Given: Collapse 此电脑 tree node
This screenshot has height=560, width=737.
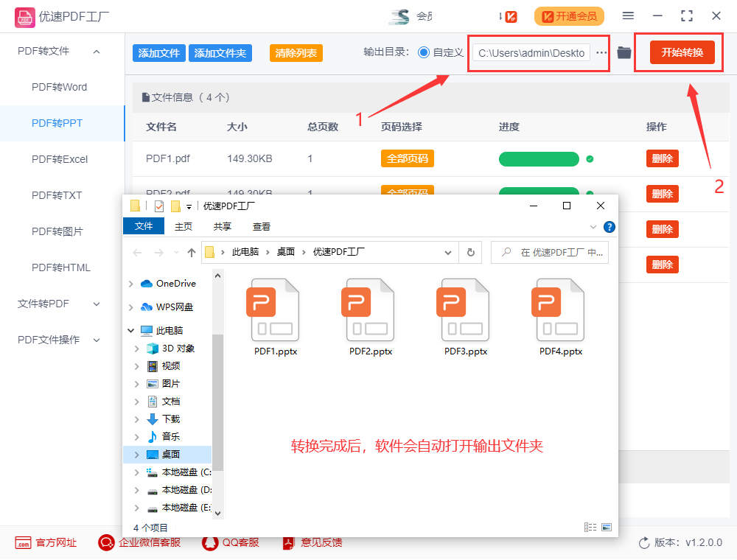Looking at the screenshot, I should click(x=131, y=331).
